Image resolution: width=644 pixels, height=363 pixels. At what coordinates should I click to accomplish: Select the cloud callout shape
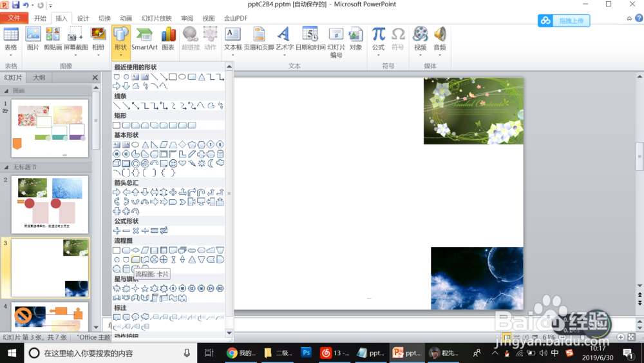click(x=144, y=317)
